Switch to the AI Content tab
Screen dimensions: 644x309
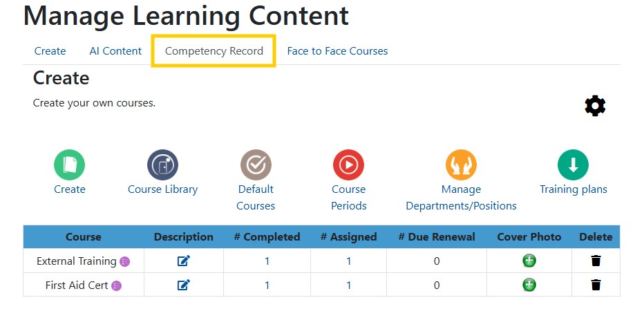coord(115,51)
